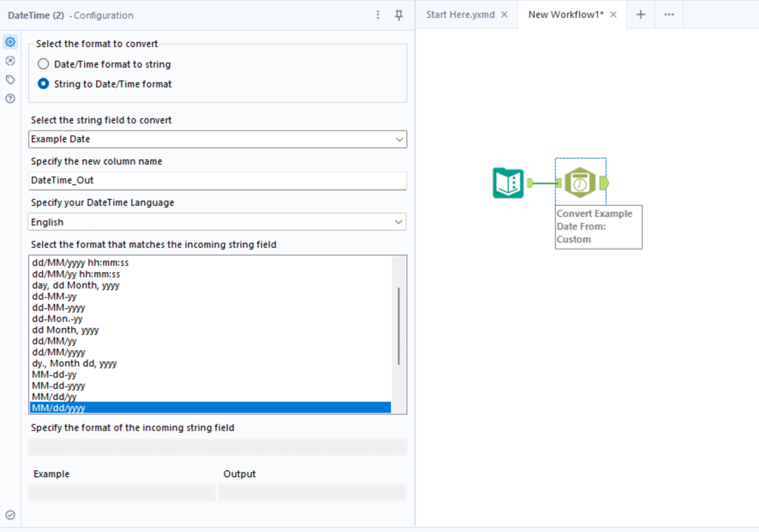Choose dd/MM/yyyy format from the list
759x532 pixels.
58,352
